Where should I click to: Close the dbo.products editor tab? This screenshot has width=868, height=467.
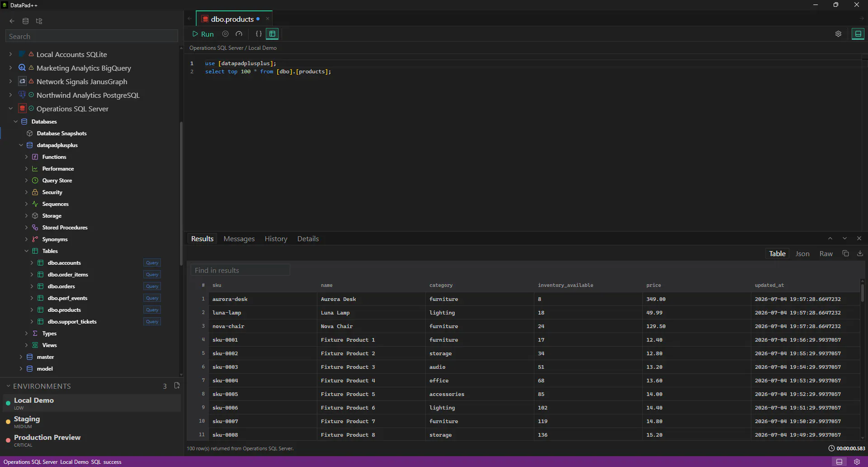(x=268, y=19)
